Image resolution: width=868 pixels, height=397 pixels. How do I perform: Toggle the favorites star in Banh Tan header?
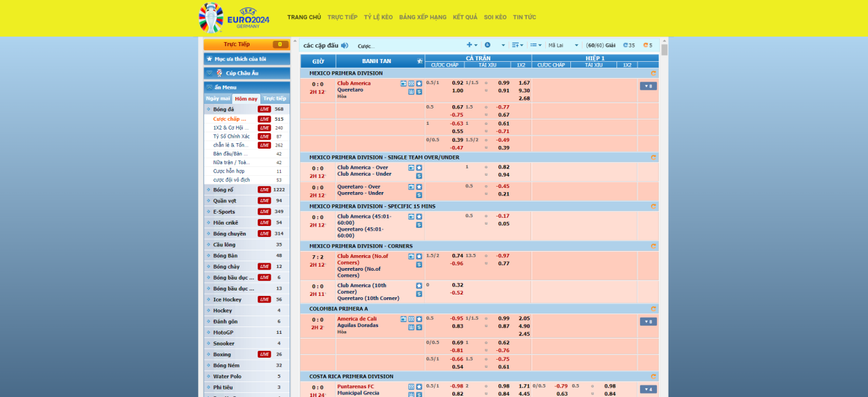[x=420, y=62]
